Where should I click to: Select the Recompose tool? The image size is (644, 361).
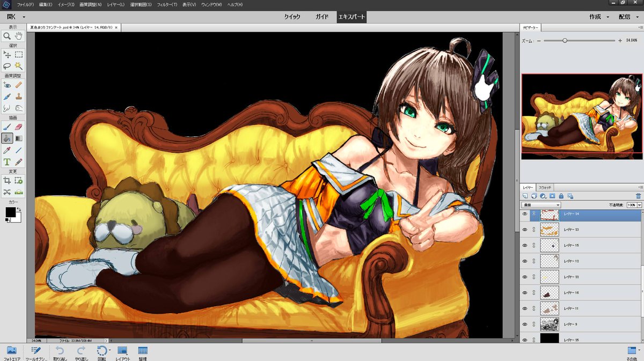(x=19, y=181)
